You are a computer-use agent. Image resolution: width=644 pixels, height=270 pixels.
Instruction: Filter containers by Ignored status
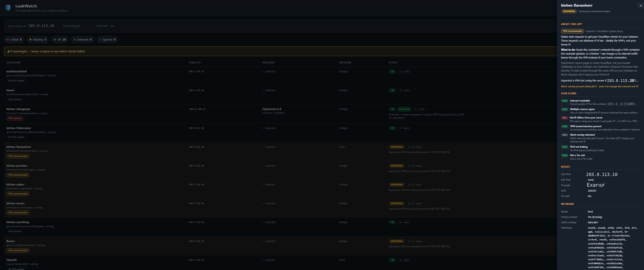(107, 39)
